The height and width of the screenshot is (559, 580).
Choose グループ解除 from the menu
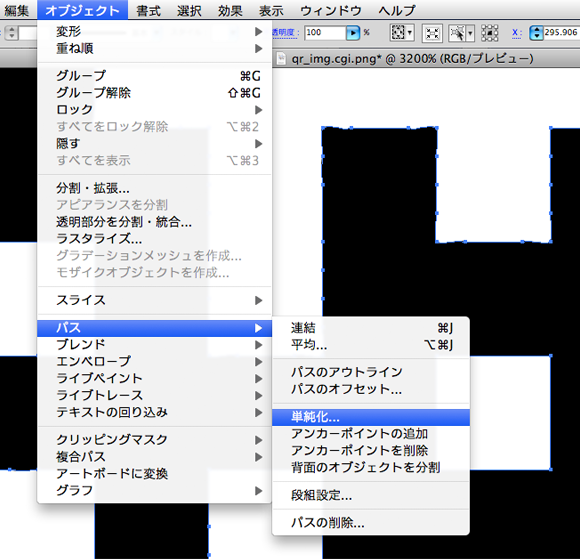pos(155,93)
